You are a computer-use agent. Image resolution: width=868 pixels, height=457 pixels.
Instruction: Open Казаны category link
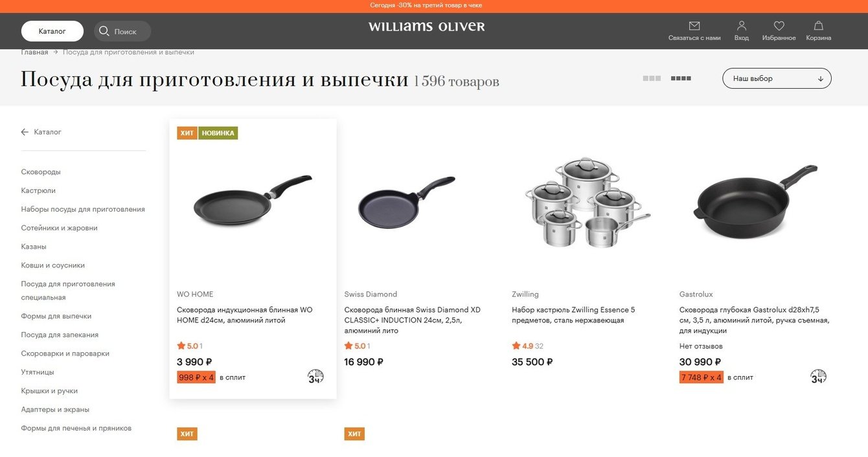(x=34, y=247)
